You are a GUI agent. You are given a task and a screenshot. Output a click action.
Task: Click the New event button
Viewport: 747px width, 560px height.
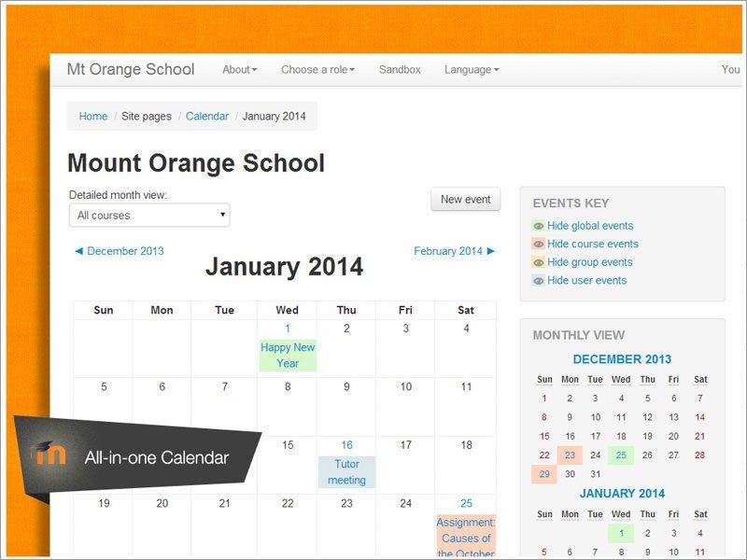click(465, 199)
